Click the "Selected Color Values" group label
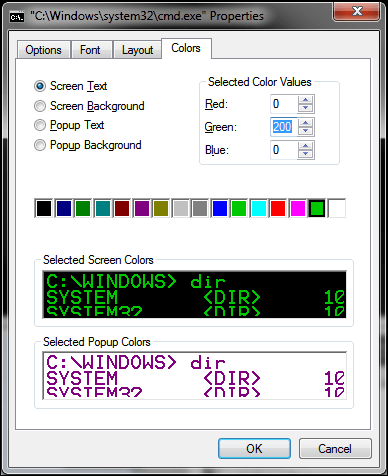This screenshot has width=388, height=476. [260, 82]
